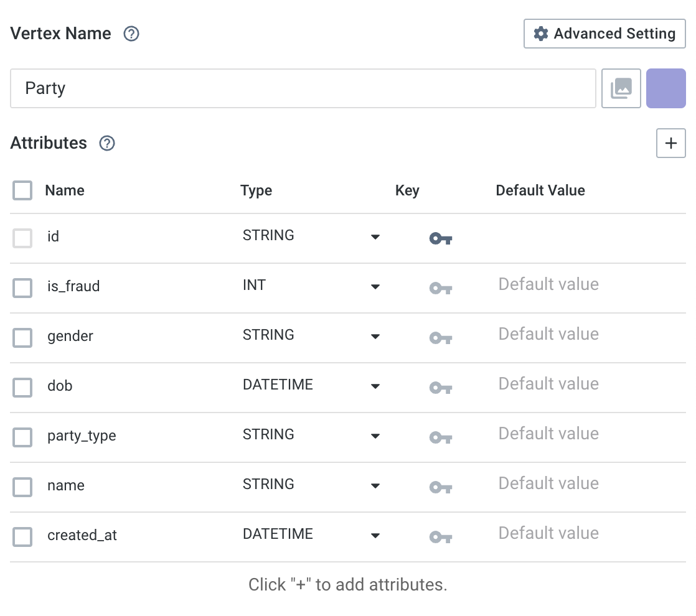Open Advanced Setting
Screen dimensions: 696x616
(604, 34)
